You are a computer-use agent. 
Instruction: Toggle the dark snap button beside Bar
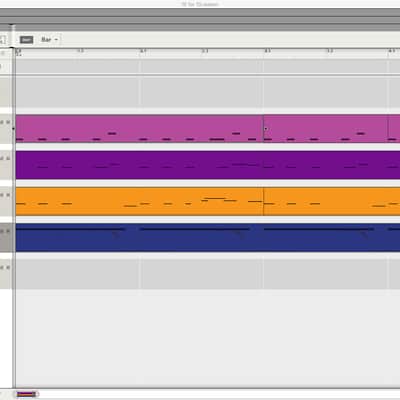click(26, 40)
